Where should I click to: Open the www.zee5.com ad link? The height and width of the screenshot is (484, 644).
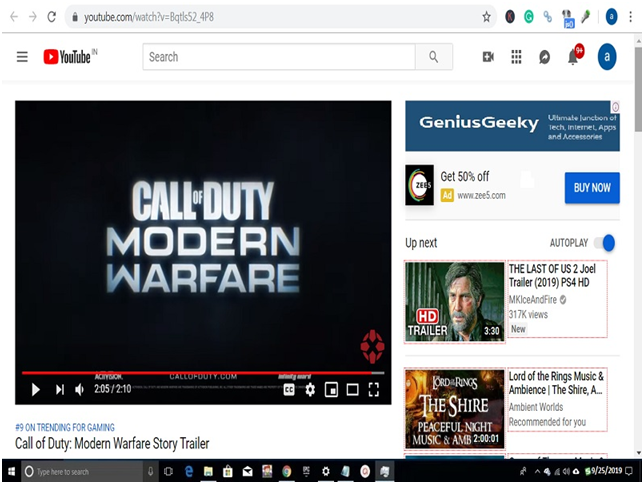tap(481, 195)
